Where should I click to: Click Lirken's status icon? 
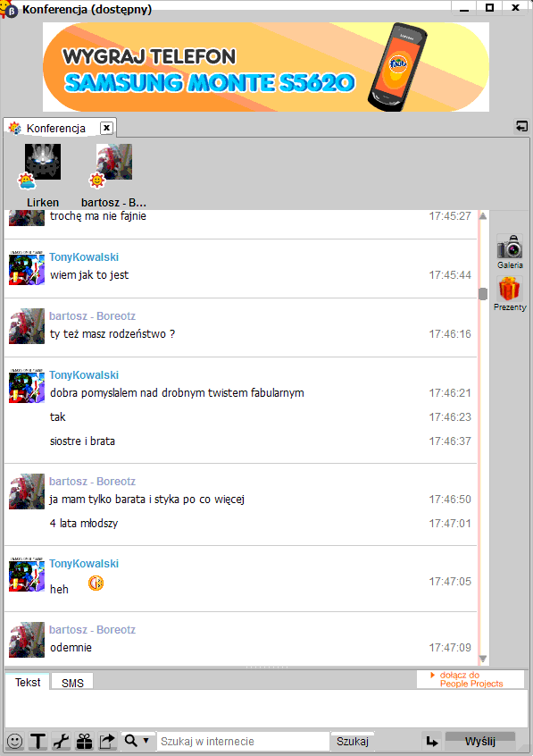(27, 181)
